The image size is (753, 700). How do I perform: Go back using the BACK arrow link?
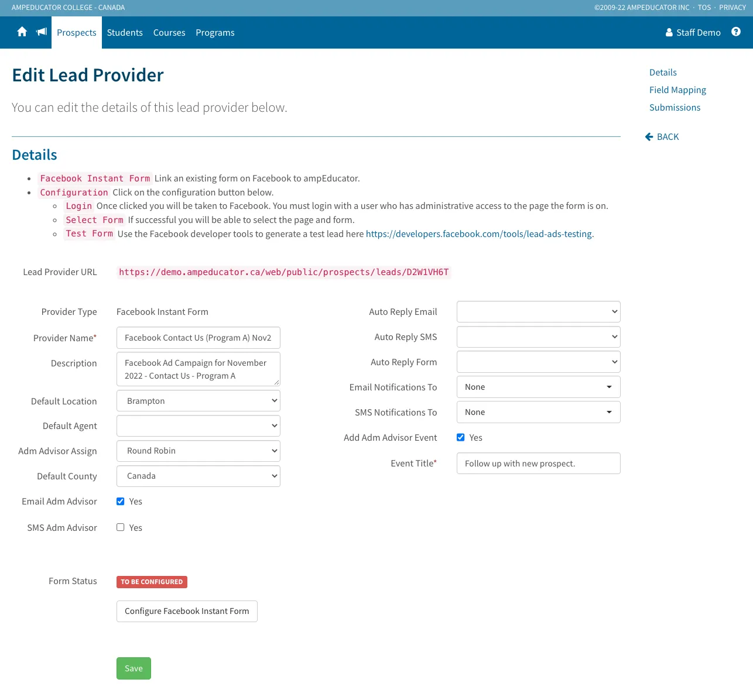662,137
